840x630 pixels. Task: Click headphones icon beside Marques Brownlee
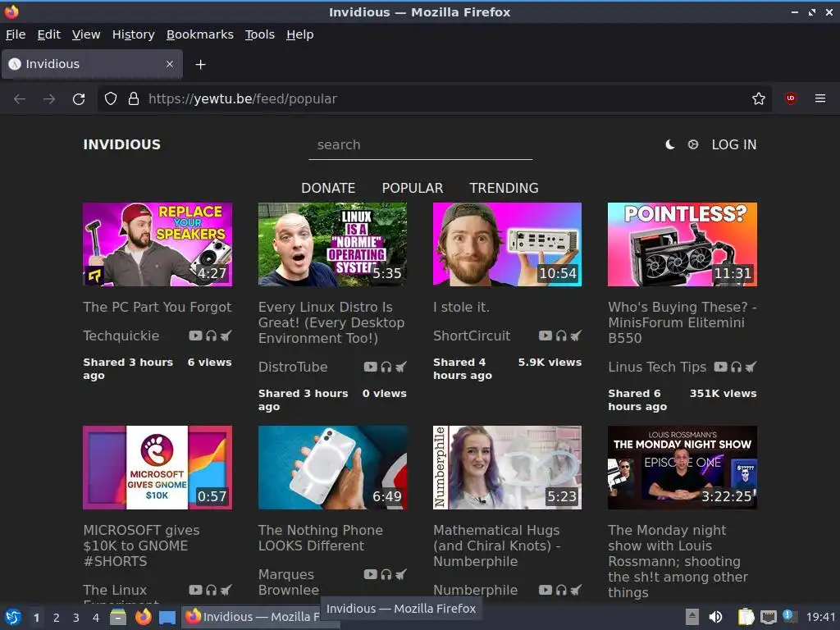386,574
